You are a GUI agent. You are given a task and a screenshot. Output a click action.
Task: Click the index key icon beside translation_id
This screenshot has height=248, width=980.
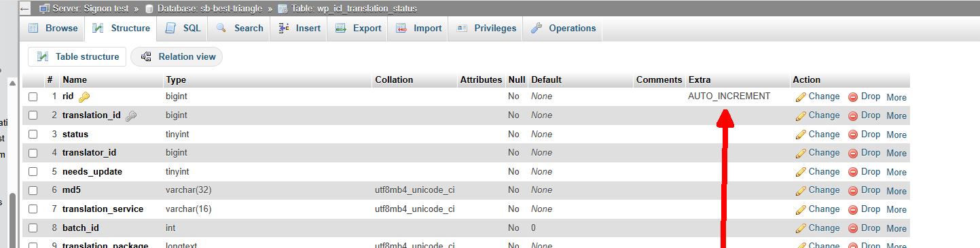point(131,116)
